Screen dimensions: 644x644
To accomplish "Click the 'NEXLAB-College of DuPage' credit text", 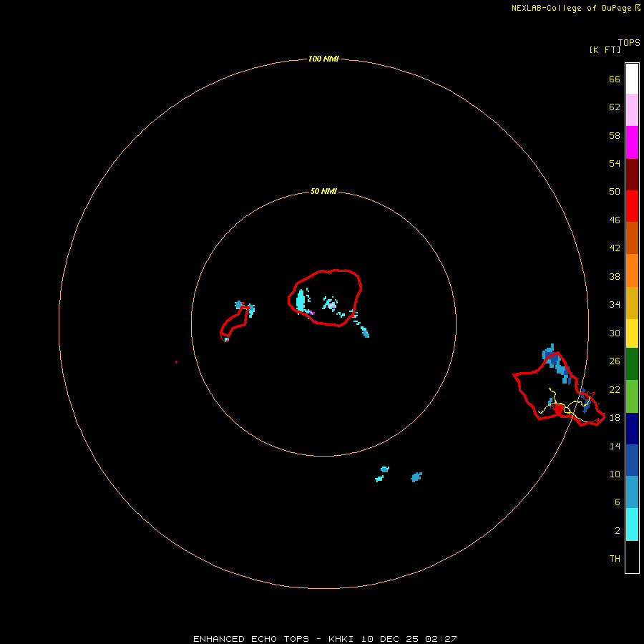I will pyautogui.click(x=571, y=8).
